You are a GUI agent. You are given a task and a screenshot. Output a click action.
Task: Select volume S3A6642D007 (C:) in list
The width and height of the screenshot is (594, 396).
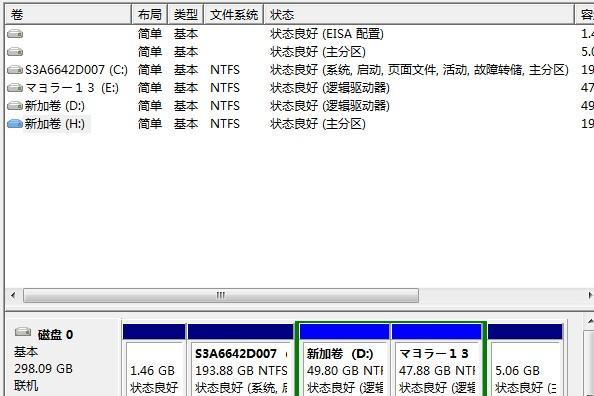(76, 70)
